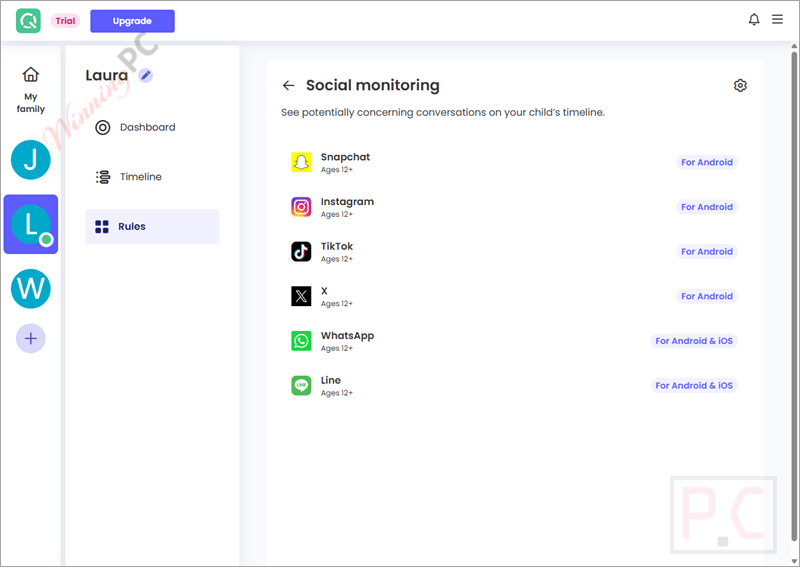Select child profile L avatar

(x=31, y=224)
